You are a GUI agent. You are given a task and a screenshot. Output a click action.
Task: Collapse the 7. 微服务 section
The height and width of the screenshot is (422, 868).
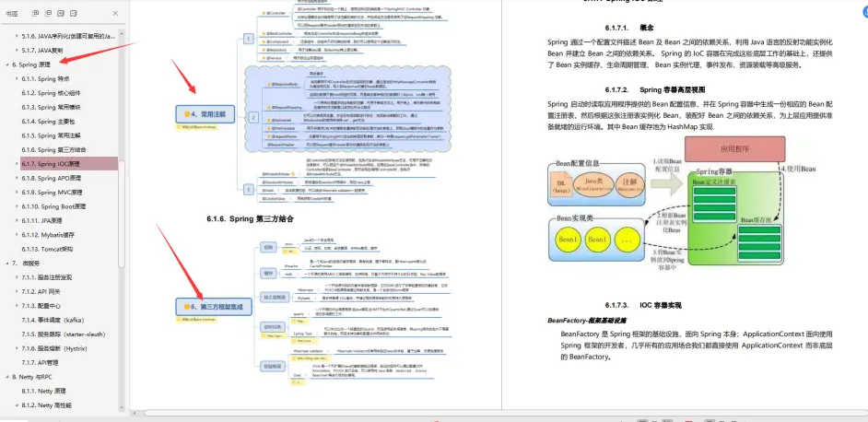[7, 263]
